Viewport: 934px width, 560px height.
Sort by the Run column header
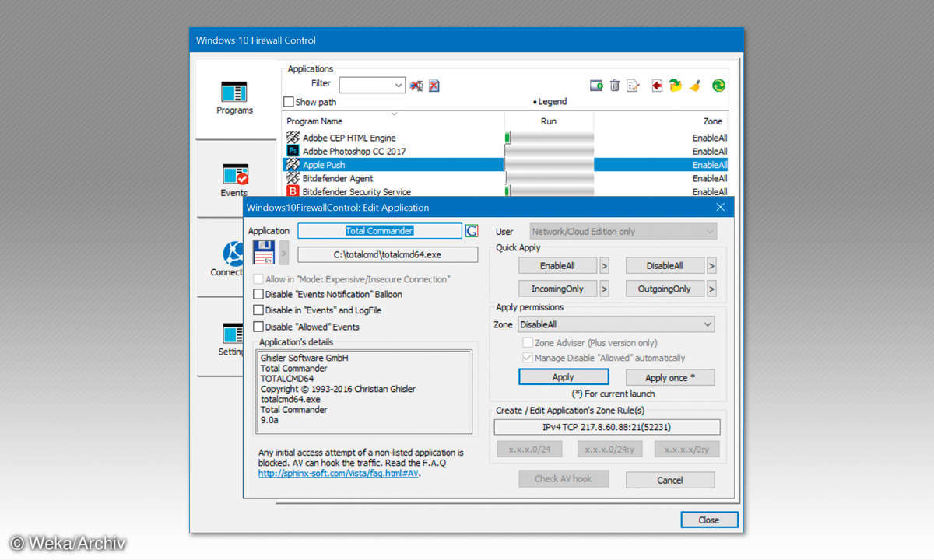[550, 121]
